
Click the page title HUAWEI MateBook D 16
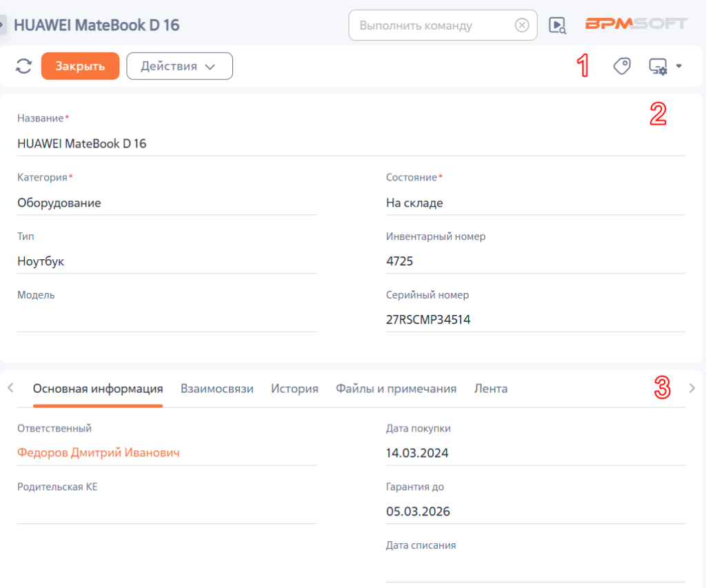(x=97, y=26)
